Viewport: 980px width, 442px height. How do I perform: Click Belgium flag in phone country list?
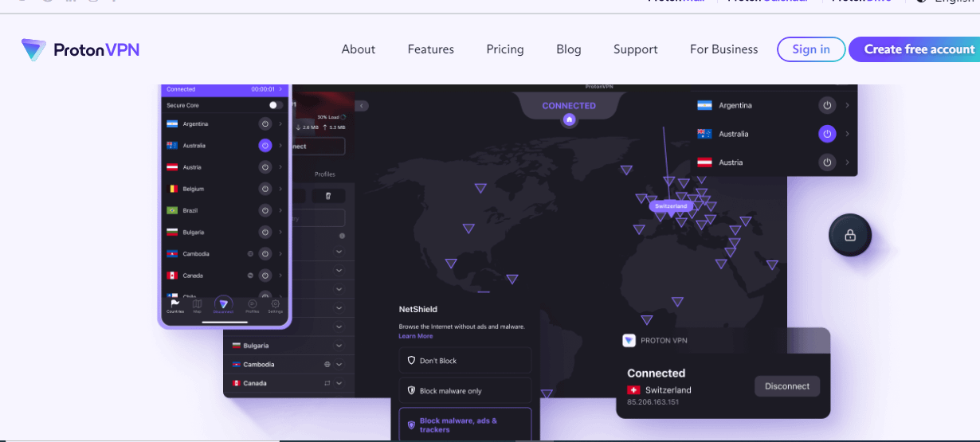pyautogui.click(x=172, y=189)
